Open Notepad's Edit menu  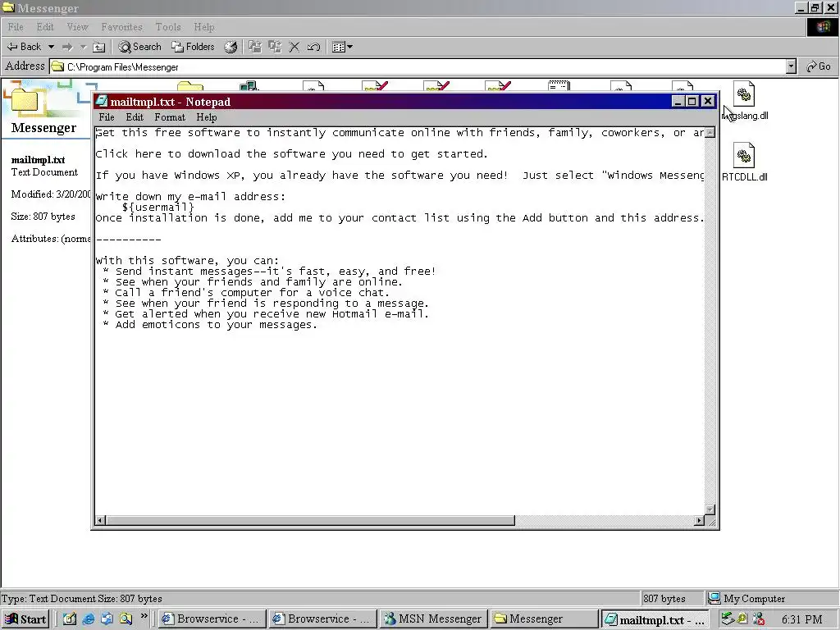[x=135, y=117]
